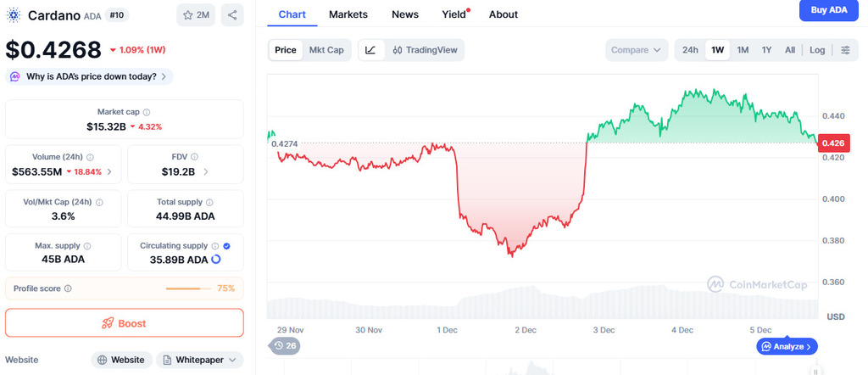868x375 pixels.
Task: Click the Profile score info icon
Action: coord(68,288)
